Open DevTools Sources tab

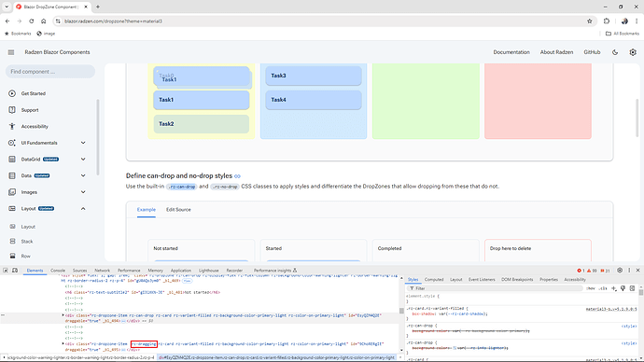[x=79, y=271]
